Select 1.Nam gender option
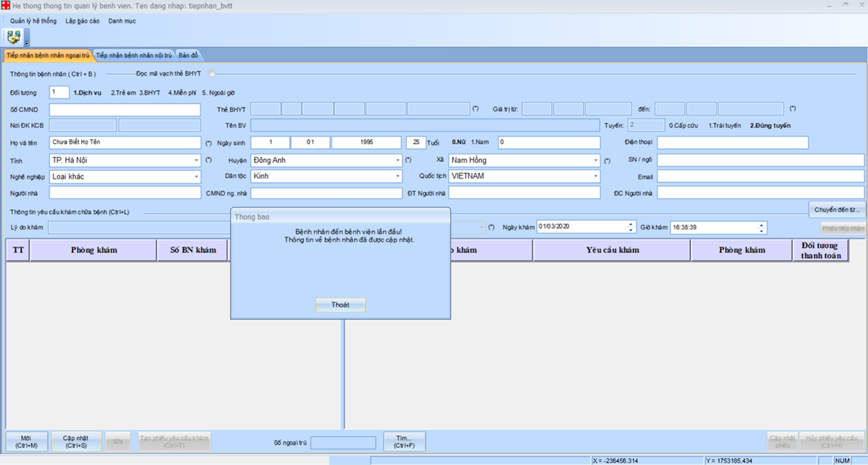Viewport: 868px width, 465px height. click(x=480, y=142)
